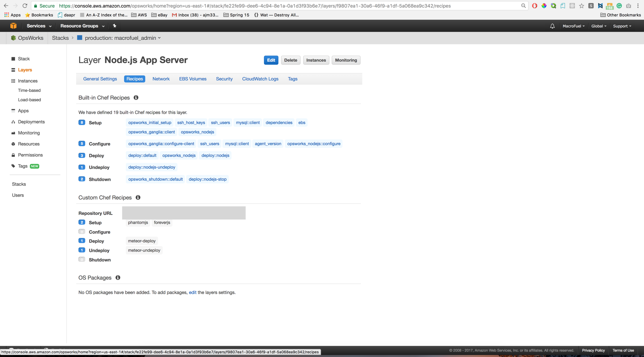The height and width of the screenshot is (357, 644).
Task: Click the browser back arrow
Action: tap(6, 6)
